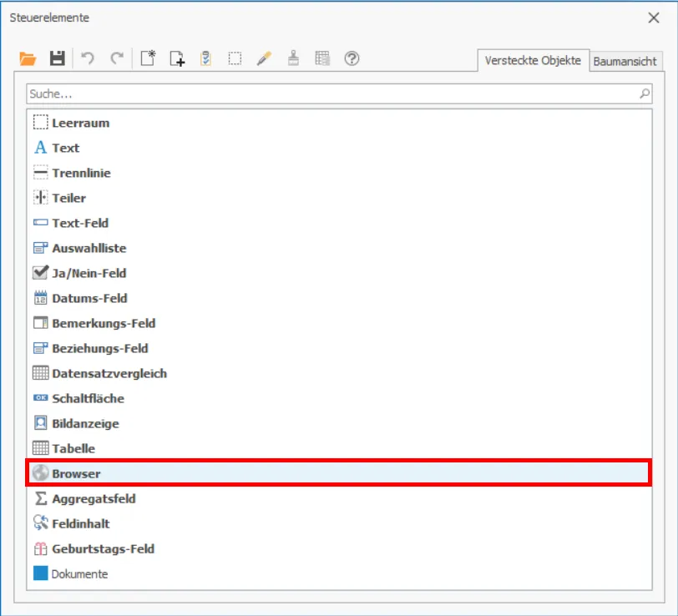The width and height of the screenshot is (678, 616).
Task: Click the Leerraum dashed square icon
Action: 41,123
